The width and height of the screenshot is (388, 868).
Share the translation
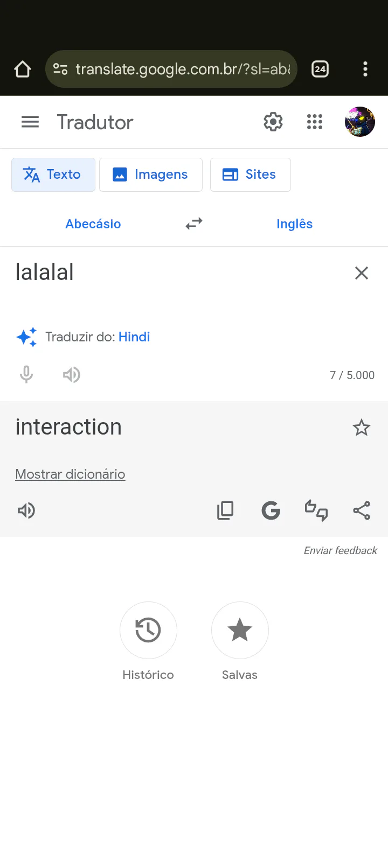[362, 510]
